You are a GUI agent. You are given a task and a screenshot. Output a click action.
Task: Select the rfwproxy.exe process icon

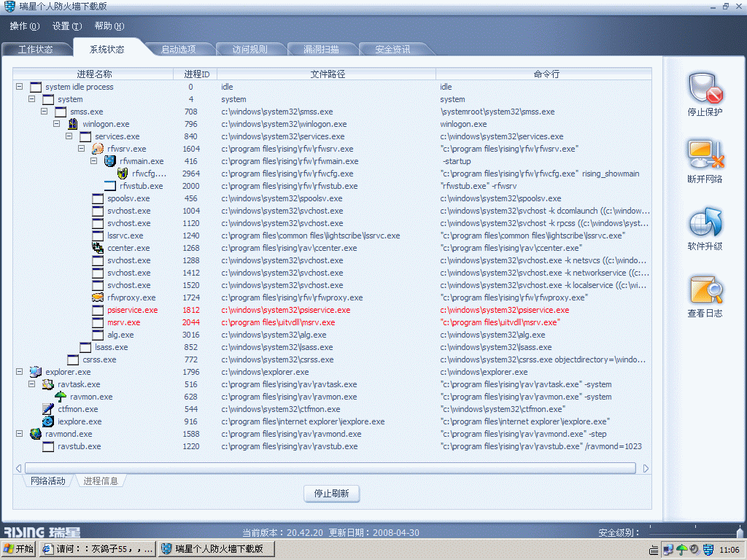98,297
